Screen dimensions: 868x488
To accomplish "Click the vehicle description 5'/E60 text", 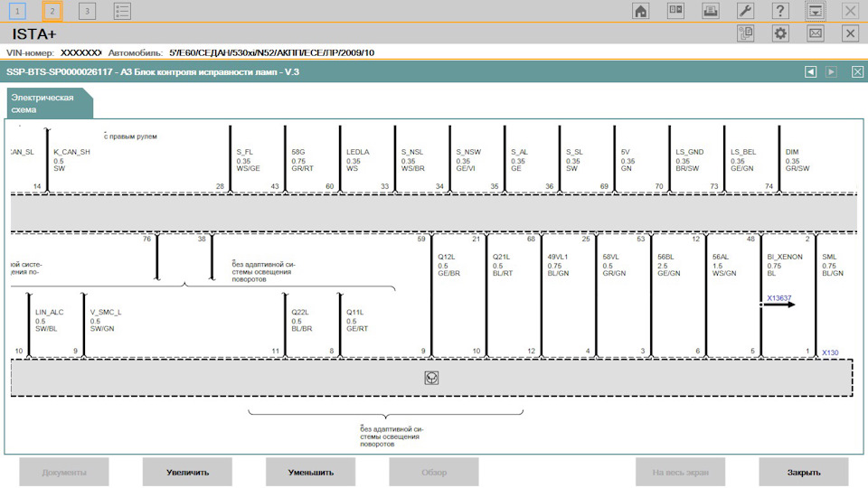I will click(x=272, y=52).
